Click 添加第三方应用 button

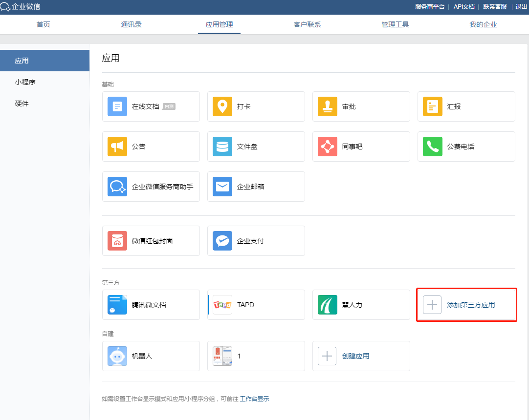(x=466, y=305)
